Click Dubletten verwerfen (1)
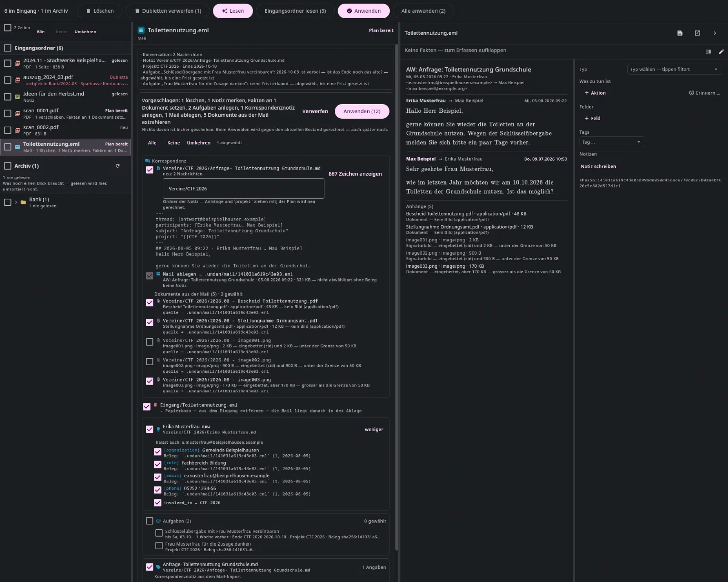728x582 pixels. point(167,11)
